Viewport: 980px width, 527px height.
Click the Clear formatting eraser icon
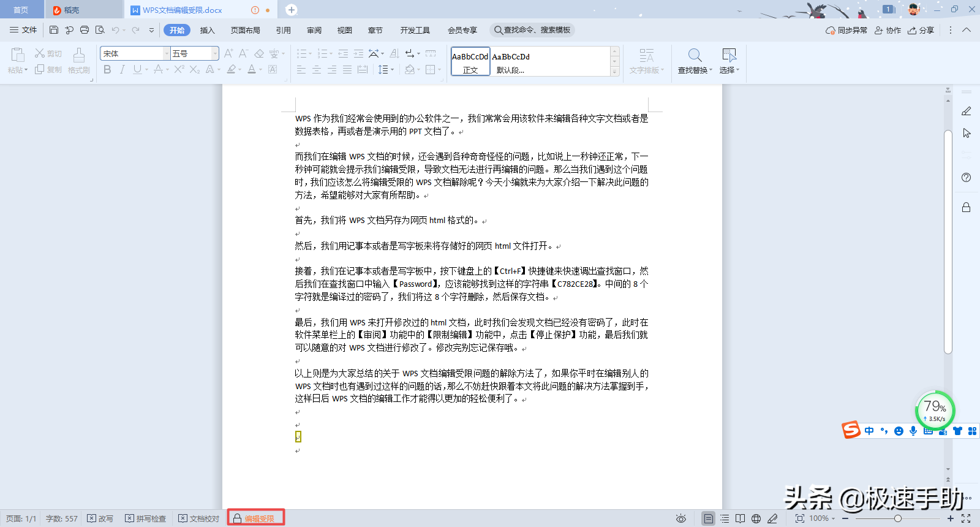[x=259, y=53]
